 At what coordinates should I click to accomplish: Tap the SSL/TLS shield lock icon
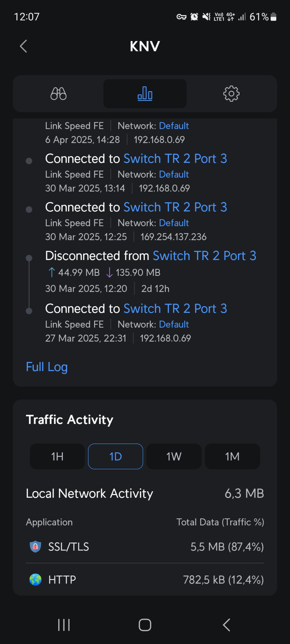point(35,546)
